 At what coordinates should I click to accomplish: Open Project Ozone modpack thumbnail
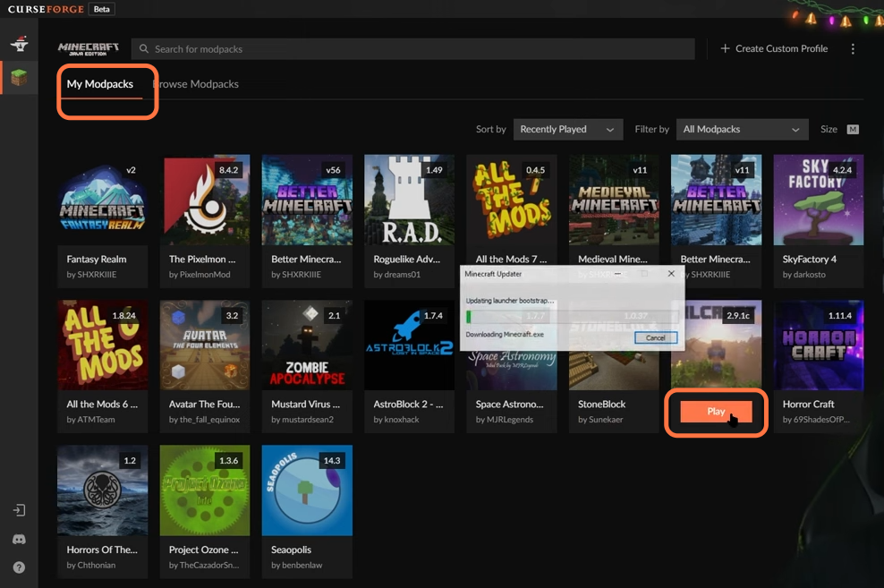205,490
